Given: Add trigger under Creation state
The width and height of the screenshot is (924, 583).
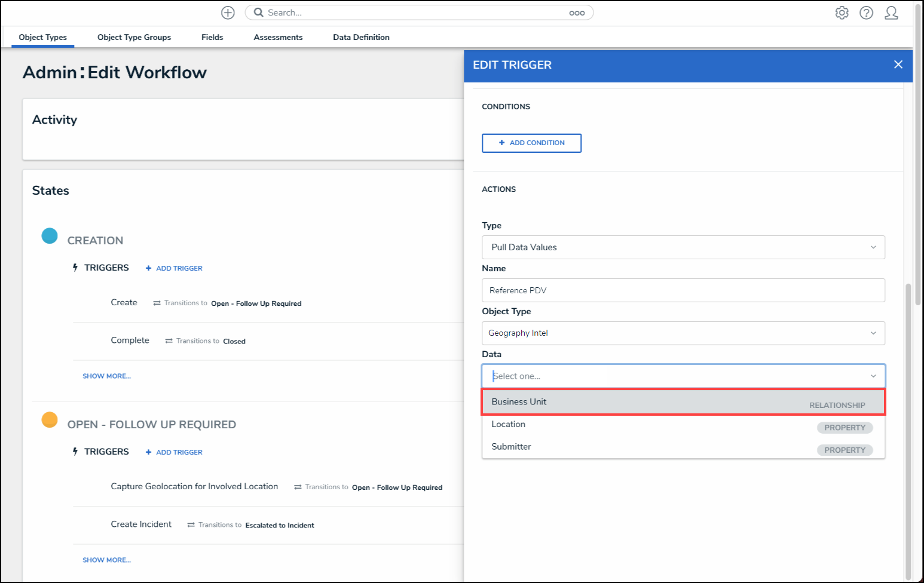Looking at the screenshot, I should pyautogui.click(x=174, y=268).
